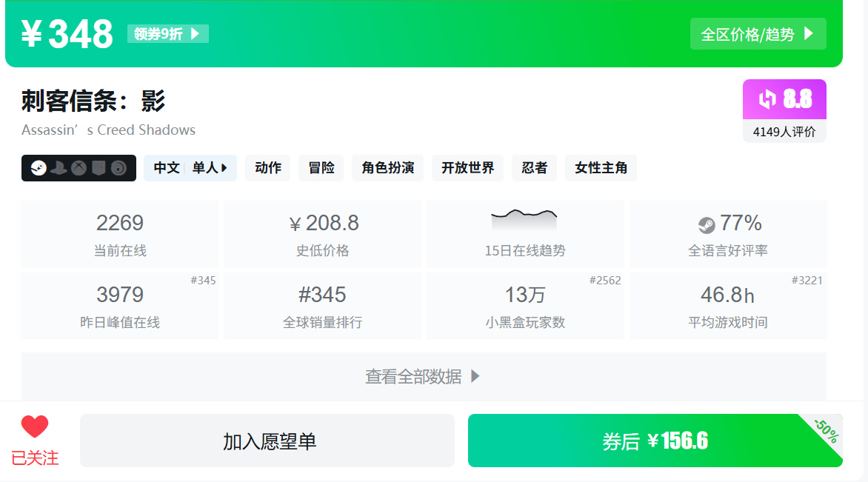Select the 忍者 tag
The image size is (868, 482).
coord(534,167)
